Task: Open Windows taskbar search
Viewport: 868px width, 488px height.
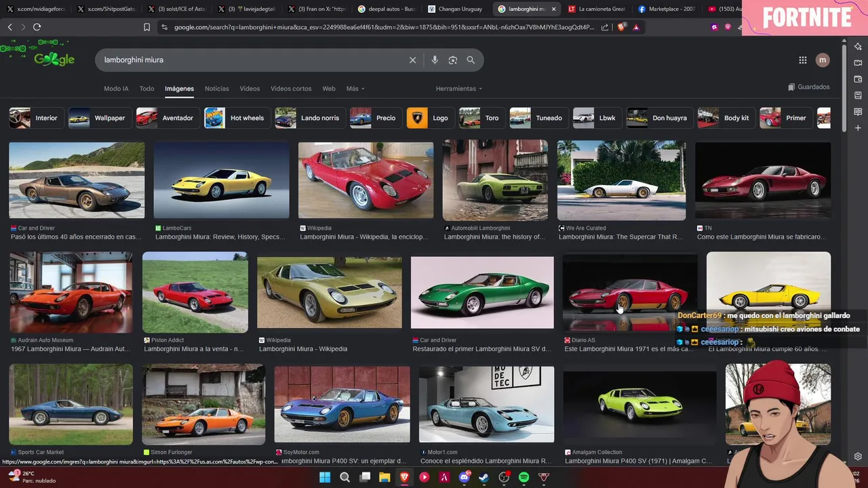Action: pos(344,477)
